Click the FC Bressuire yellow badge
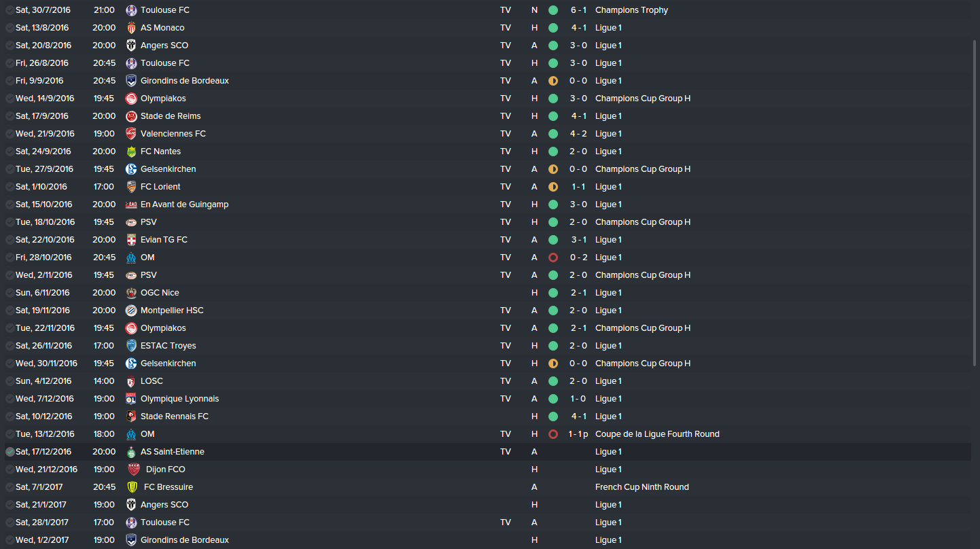Image resolution: width=980 pixels, height=549 pixels. tap(133, 487)
